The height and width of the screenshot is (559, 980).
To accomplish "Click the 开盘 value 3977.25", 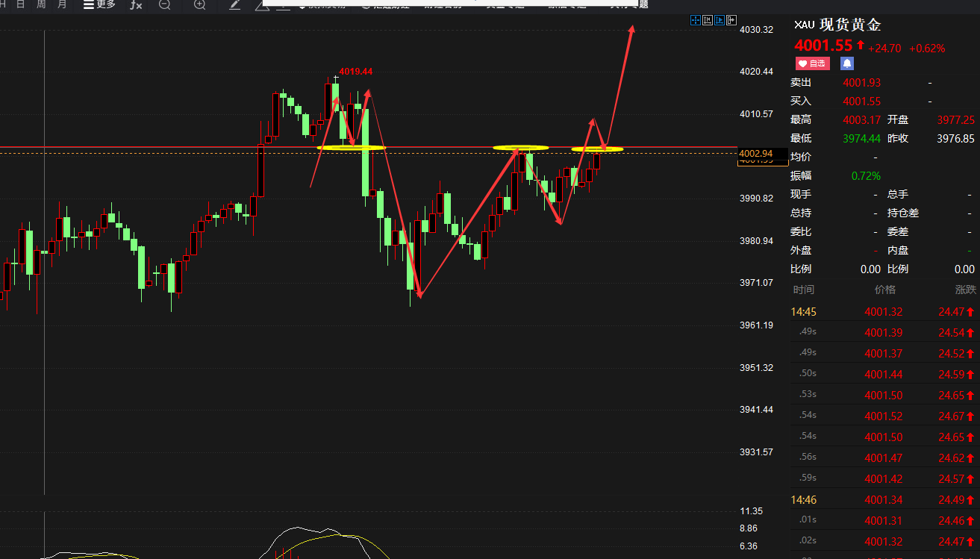I will [956, 119].
